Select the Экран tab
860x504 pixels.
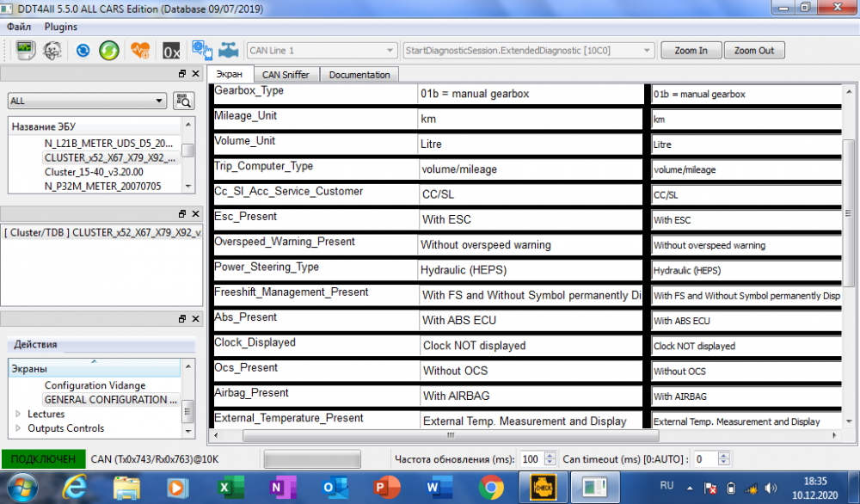pos(230,74)
